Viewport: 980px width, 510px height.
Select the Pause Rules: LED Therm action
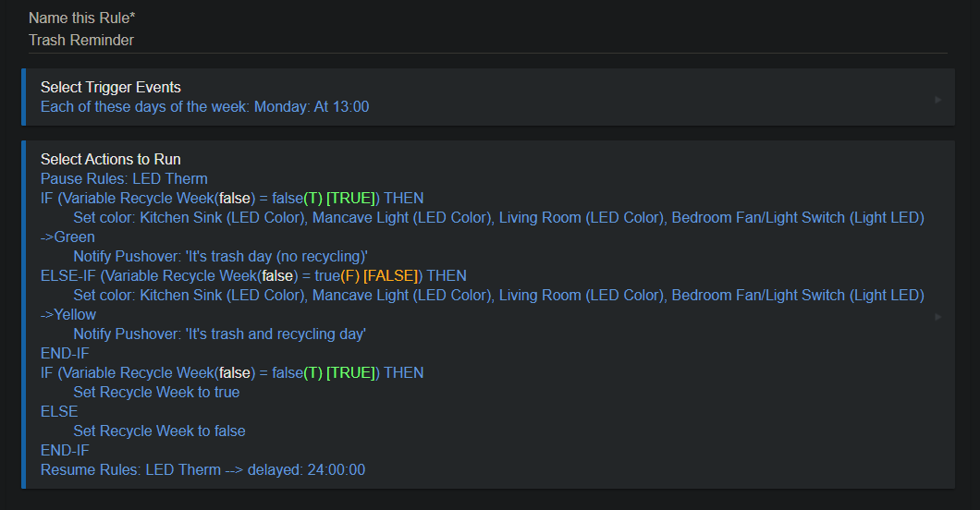coord(125,178)
